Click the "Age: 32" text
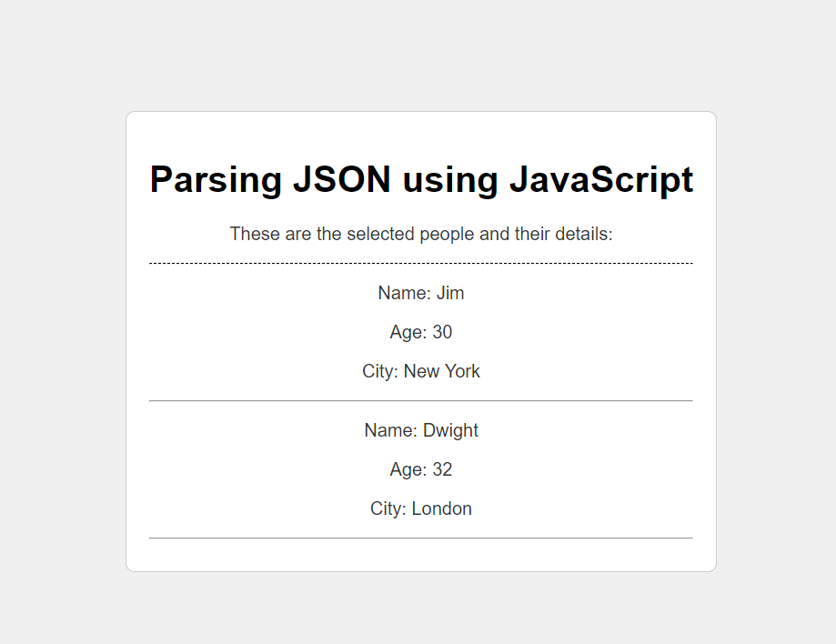The image size is (836, 644). pos(421,469)
